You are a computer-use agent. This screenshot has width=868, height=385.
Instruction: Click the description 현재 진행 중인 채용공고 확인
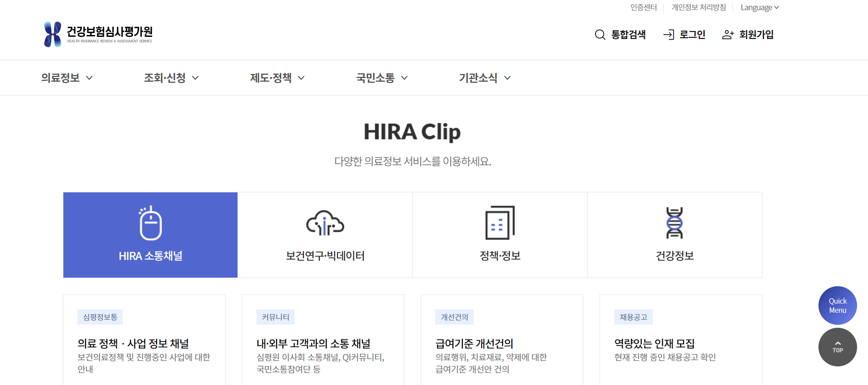point(665,357)
